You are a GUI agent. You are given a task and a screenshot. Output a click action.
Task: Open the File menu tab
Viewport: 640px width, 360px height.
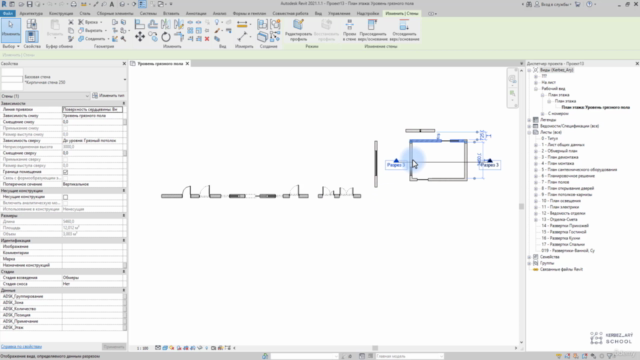(8, 13)
